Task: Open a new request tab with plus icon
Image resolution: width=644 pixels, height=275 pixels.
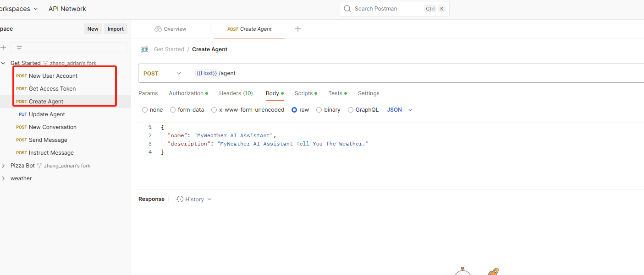Action: [298, 29]
